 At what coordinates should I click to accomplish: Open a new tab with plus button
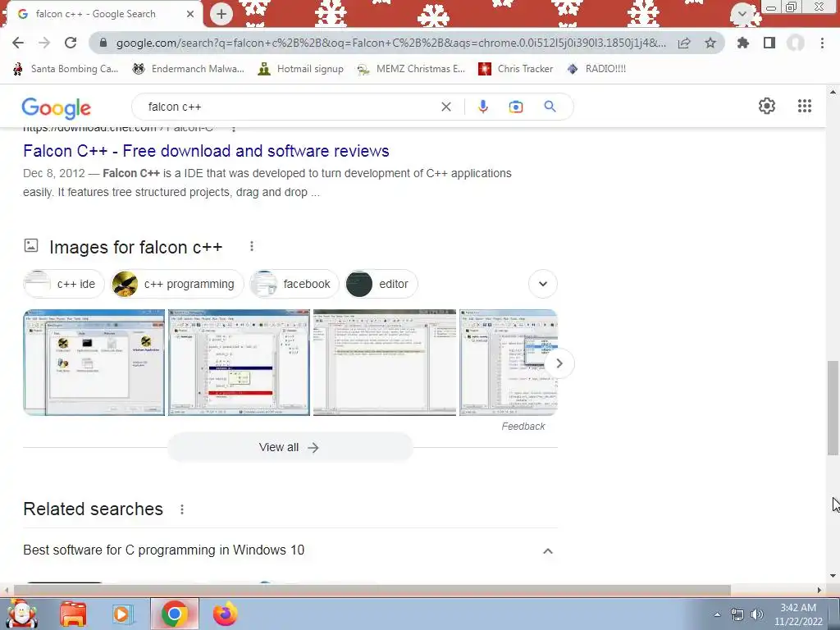pos(221,14)
